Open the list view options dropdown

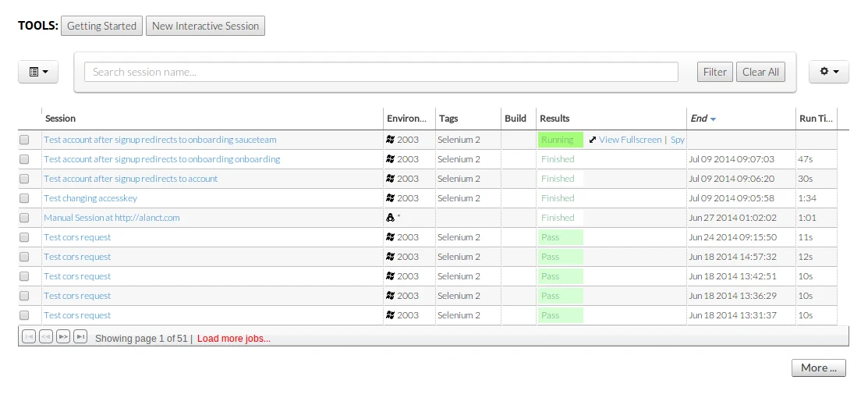(38, 72)
